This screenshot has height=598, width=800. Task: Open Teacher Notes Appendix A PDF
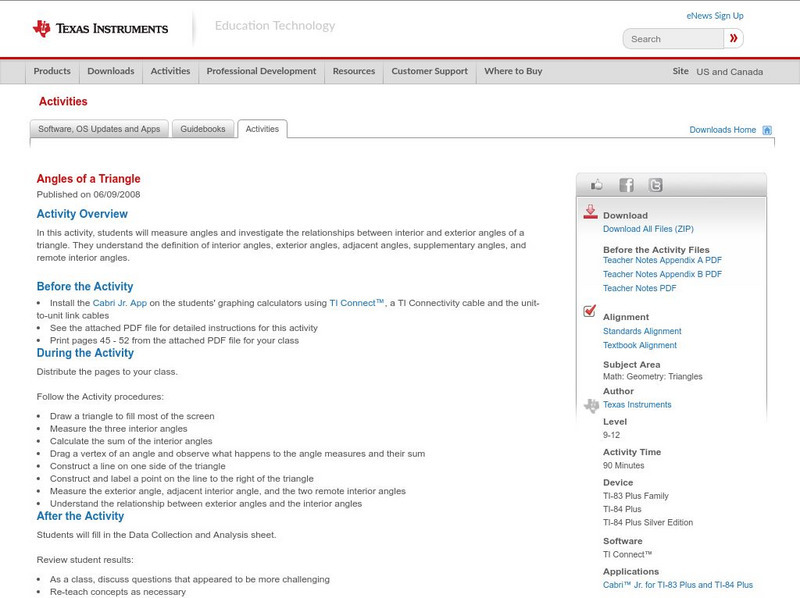662,260
